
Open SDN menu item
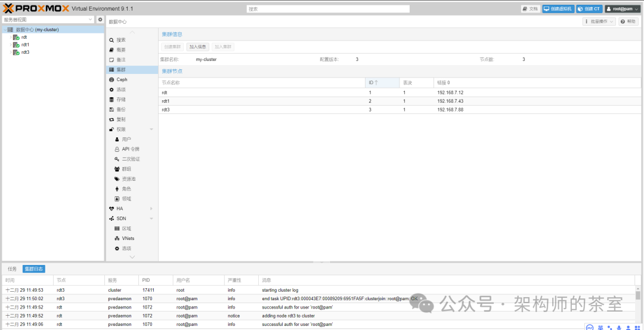132,218
